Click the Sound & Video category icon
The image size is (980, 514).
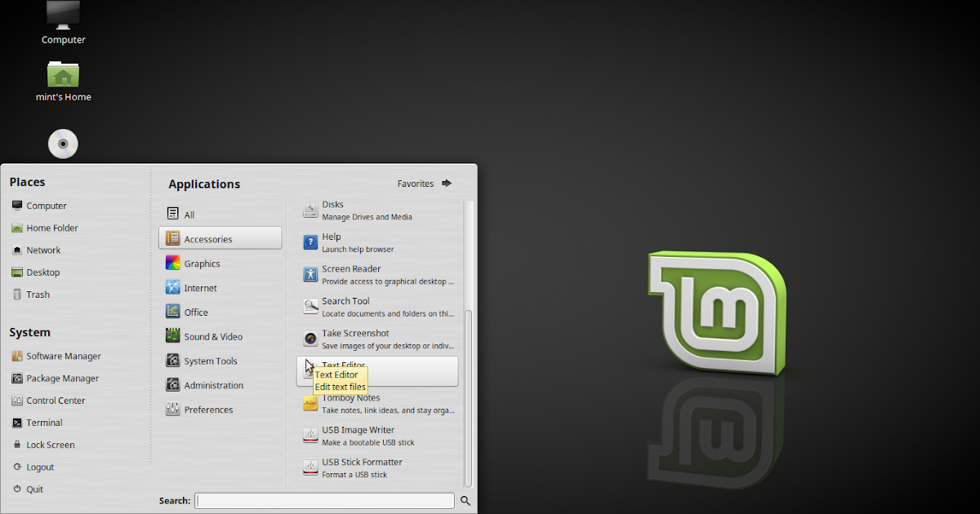point(172,336)
